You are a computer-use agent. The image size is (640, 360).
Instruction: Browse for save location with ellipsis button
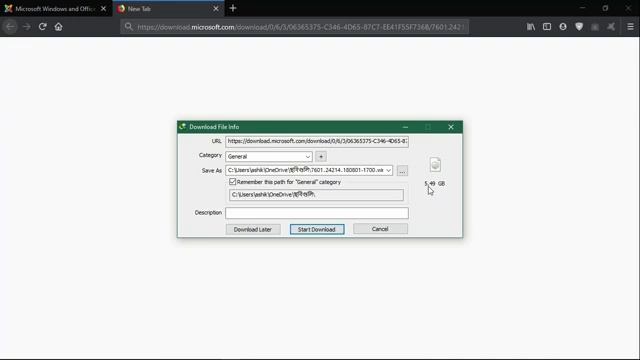tap(402, 171)
